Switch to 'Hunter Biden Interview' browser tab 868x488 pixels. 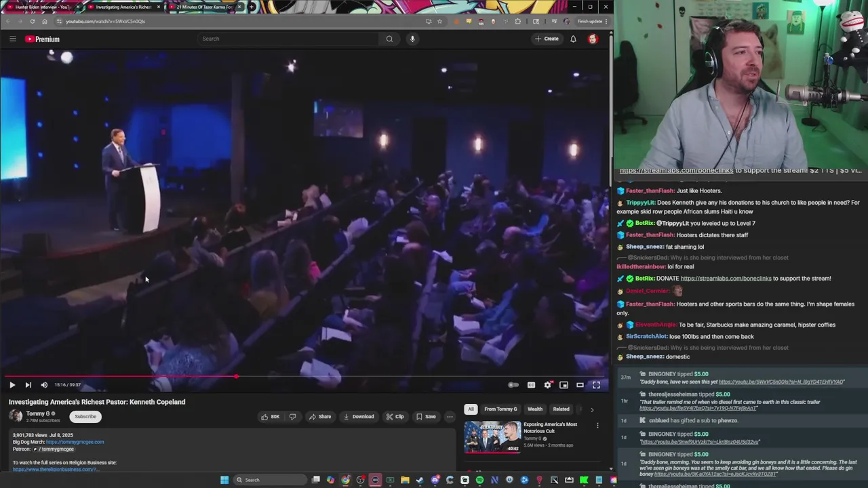pyautogui.click(x=43, y=7)
